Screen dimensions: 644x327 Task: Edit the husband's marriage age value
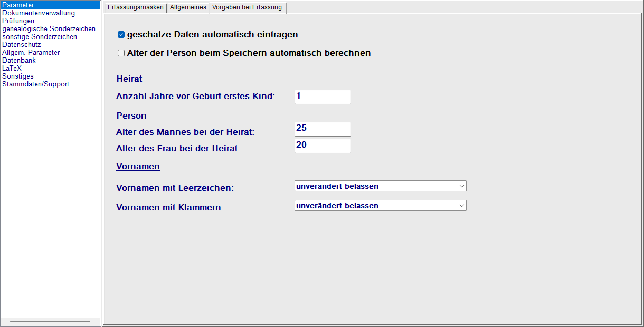click(322, 129)
